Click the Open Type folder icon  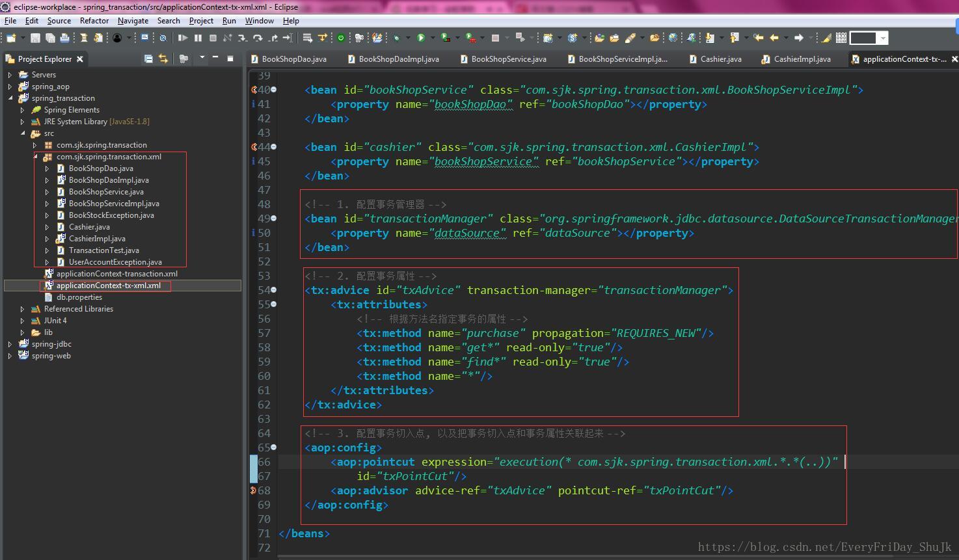(x=599, y=38)
